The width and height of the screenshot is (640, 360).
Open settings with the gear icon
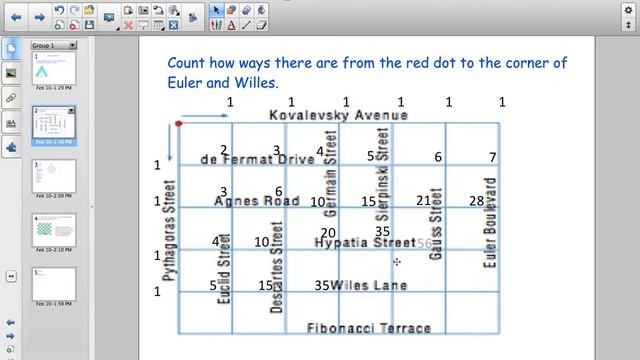628,10
